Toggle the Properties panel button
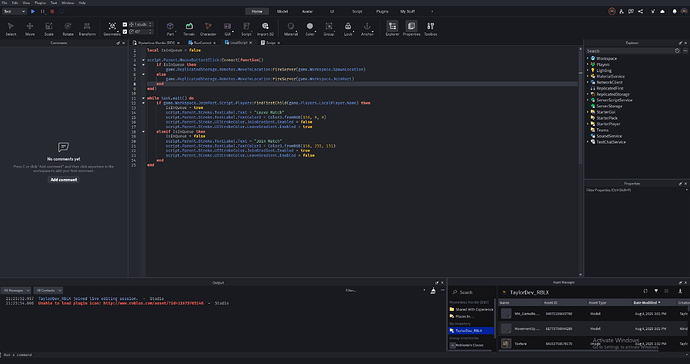Image resolution: width=690 pixels, height=364 pixels. pyautogui.click(x=411, y=29)
